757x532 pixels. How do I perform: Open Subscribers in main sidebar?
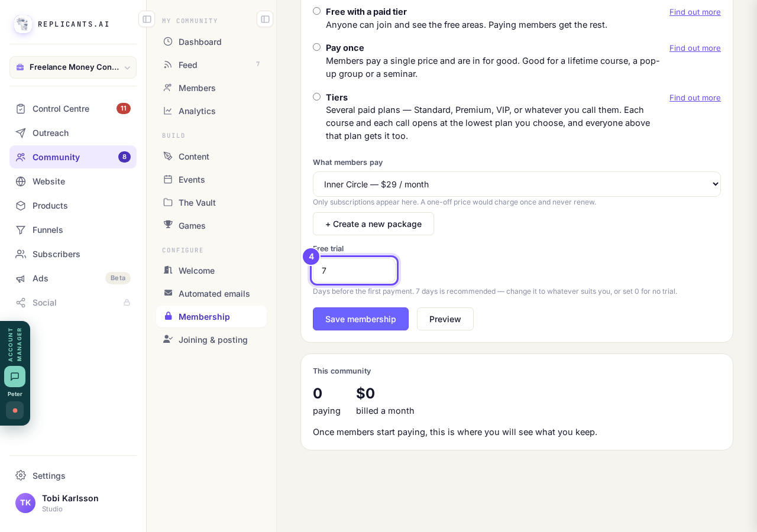coord(73,254)
